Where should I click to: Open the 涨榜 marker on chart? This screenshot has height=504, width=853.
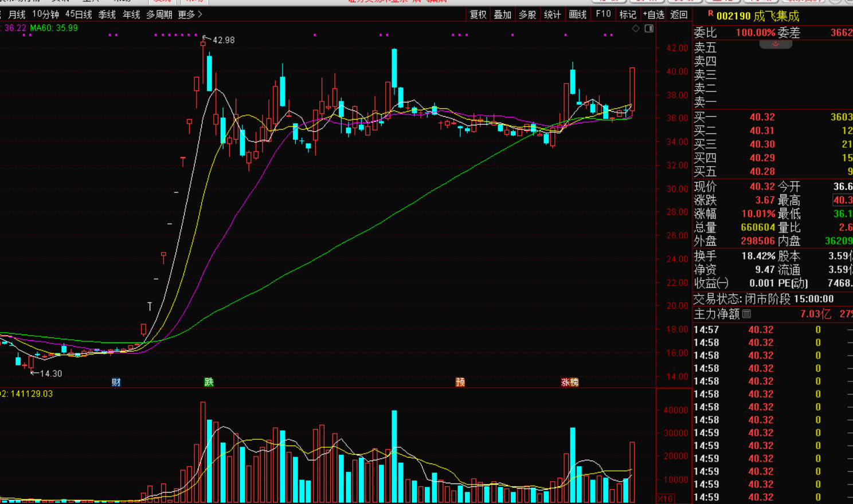[569, 382]
